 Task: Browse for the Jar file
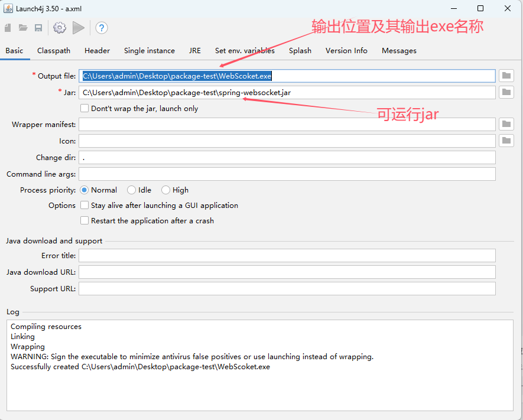pos(506,92)
